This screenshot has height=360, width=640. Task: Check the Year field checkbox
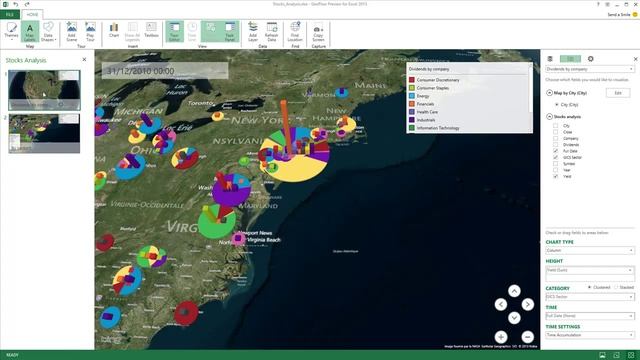[556, 170]
